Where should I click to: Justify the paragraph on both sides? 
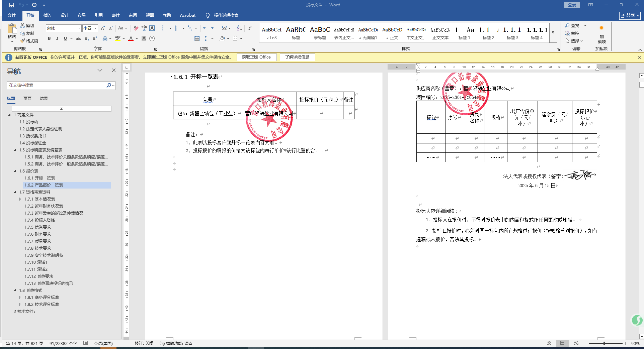189,38
